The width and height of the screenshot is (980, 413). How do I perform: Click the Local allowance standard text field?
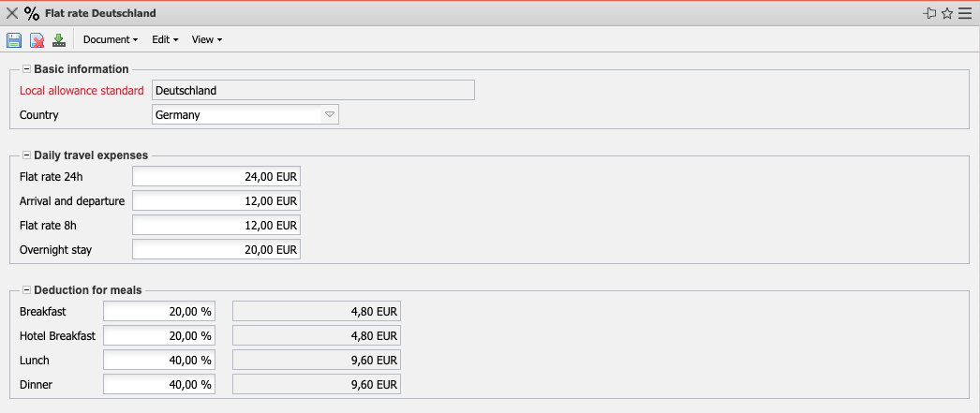coord(313,91)
